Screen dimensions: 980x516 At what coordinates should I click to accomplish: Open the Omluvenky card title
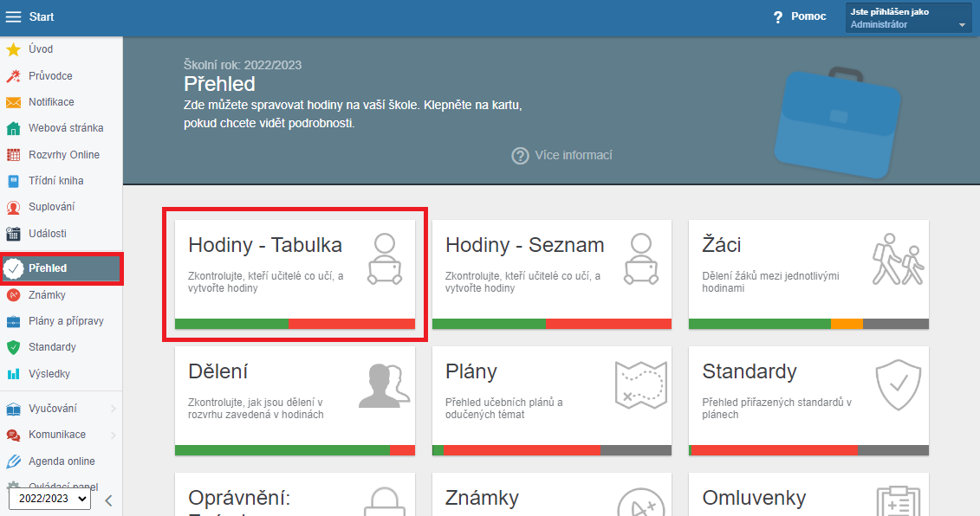tap(754, 499)
